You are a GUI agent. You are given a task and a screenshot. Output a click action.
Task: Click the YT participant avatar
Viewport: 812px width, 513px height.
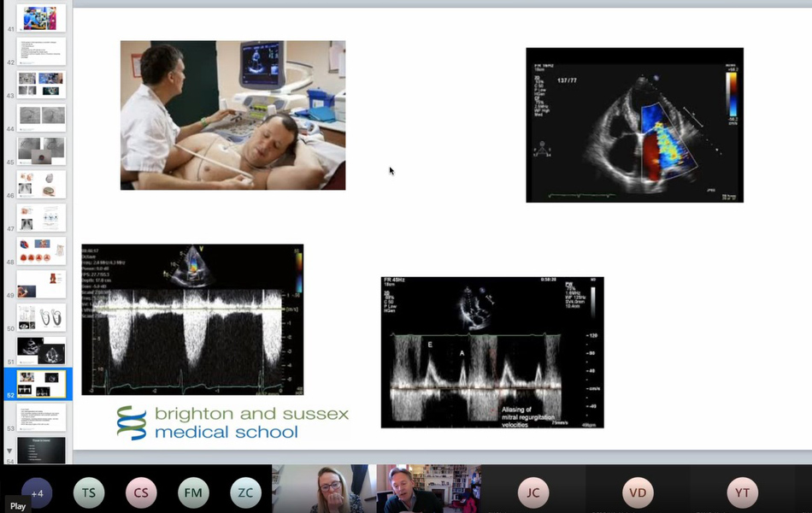(x=742, y=493)
